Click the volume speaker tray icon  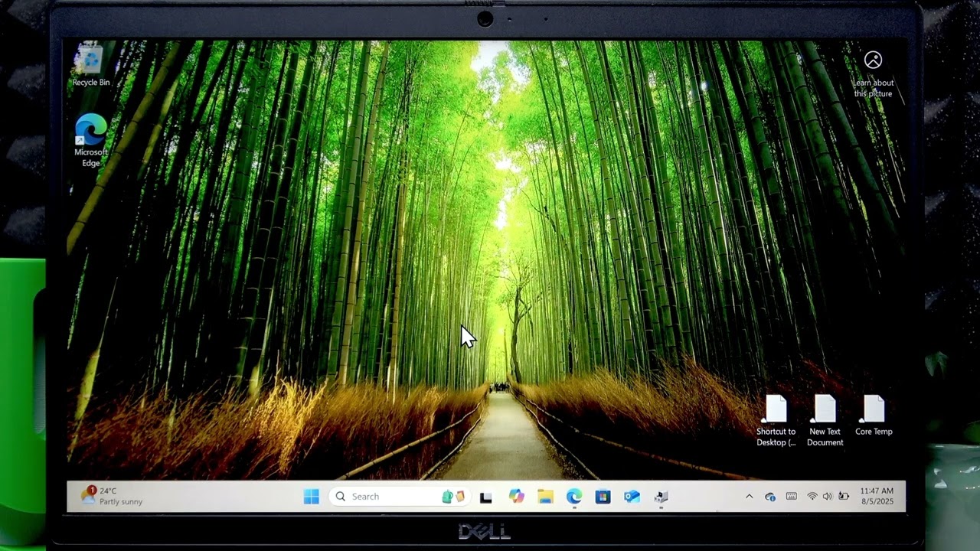click(827, 497)
